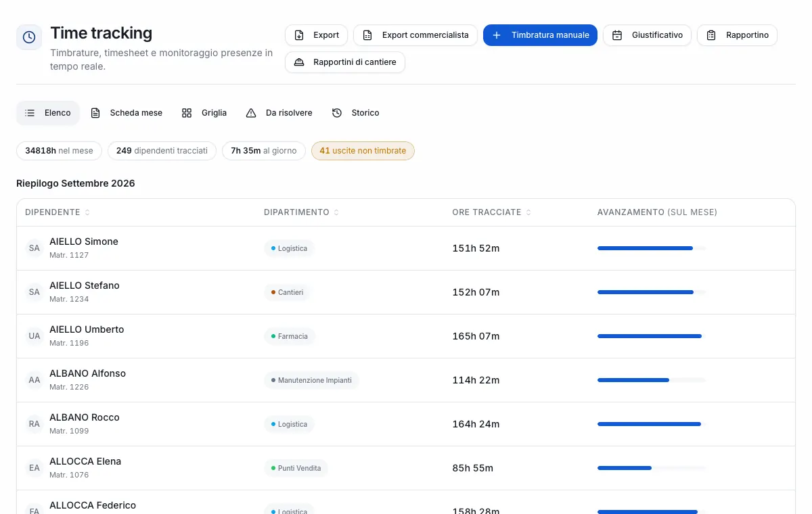The width and height of the screenshot is (812, 514).
Task: Switch to the Griglia view tab
Action: point(204,113)
